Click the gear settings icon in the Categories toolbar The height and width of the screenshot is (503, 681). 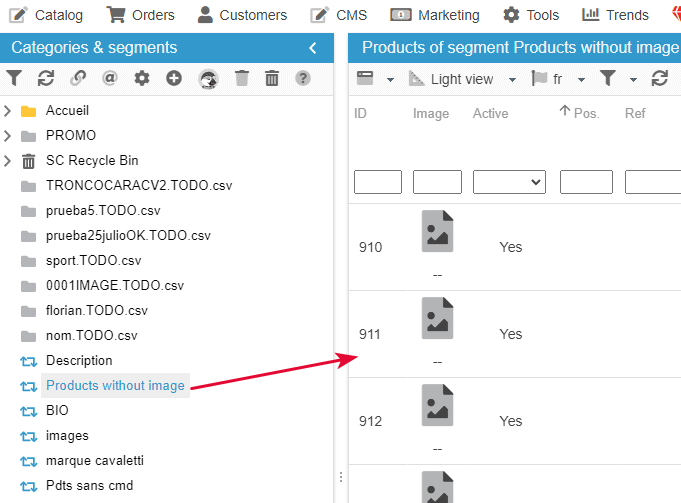[x=142, y=78]
